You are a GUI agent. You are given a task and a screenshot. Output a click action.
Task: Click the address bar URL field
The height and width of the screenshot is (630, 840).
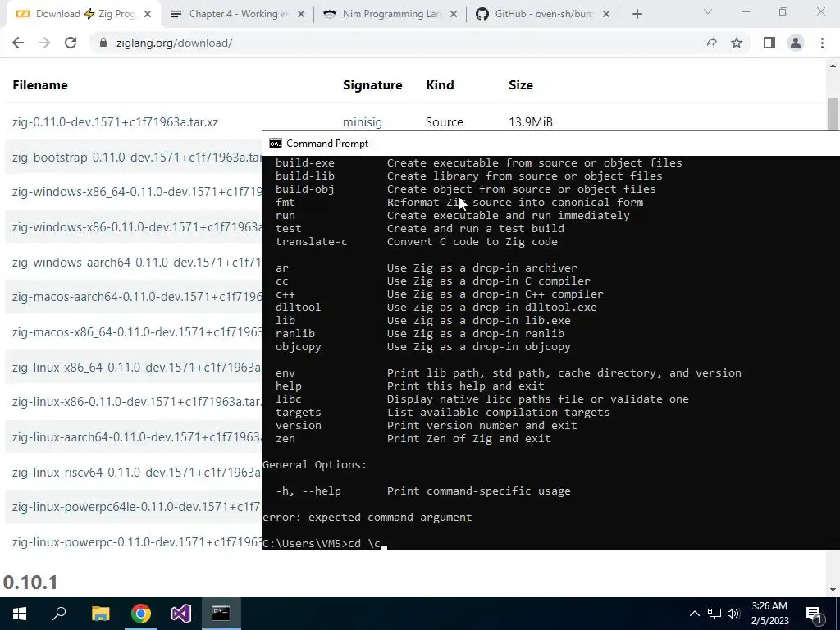(x=396, y=43)
